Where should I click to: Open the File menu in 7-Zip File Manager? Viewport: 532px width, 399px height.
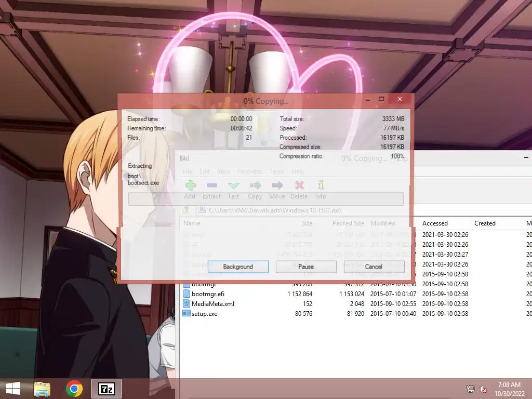[x=188, y=171]
